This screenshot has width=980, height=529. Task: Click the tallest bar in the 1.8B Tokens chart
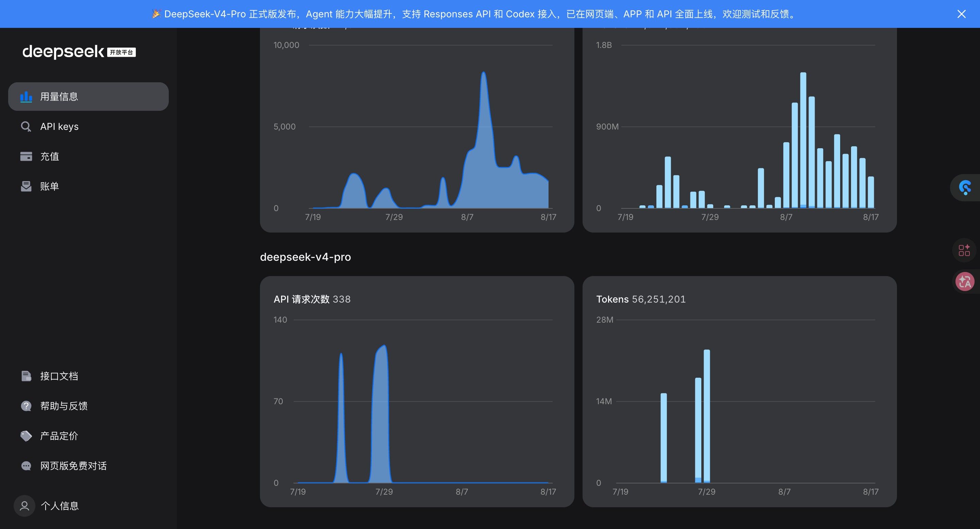(x=803, y=140)
